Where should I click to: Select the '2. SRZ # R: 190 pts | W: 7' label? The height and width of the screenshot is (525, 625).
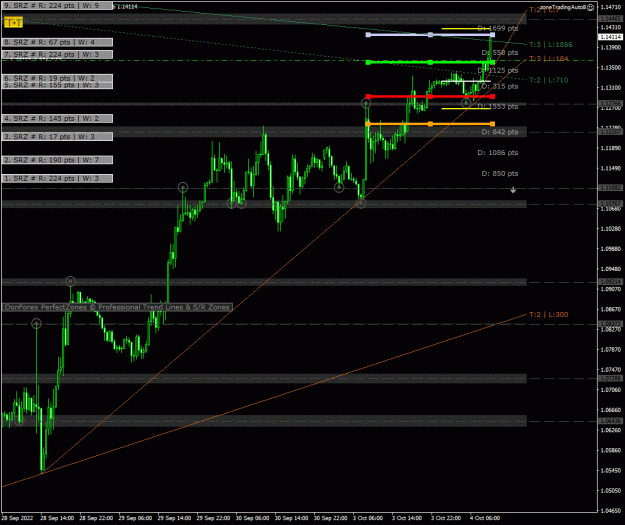click(57, 160)
